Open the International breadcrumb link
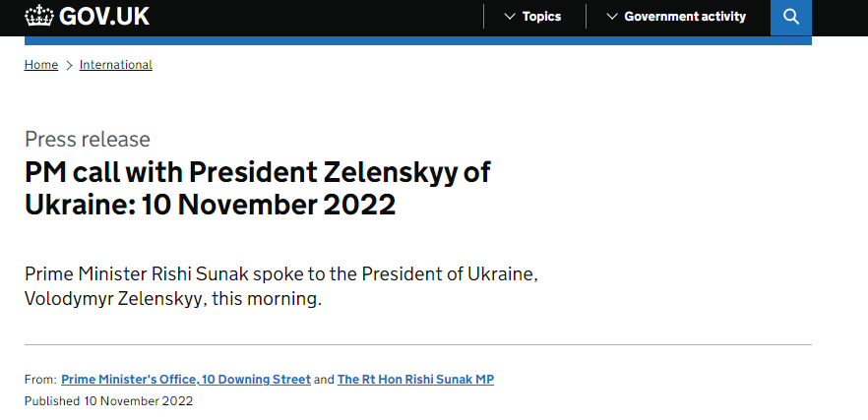868x420 pixels. (x=116, y=65)
